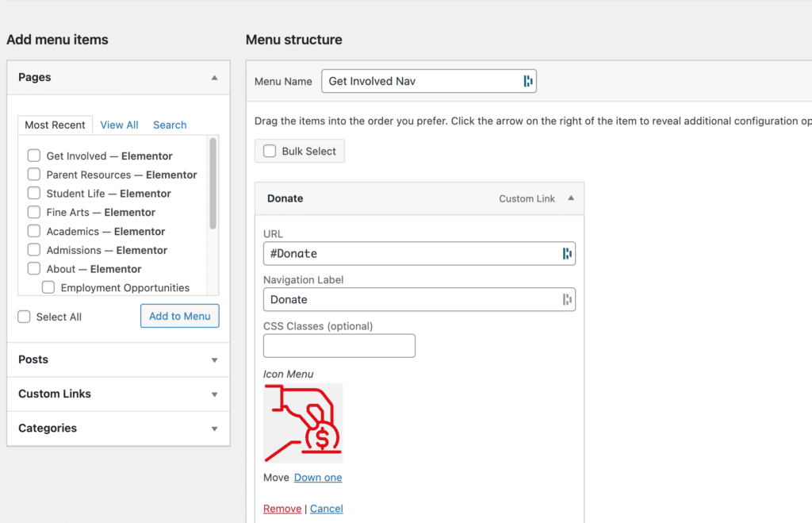Screen dimensions: 812x523
Task: Click the password manager icon in Menu Name field
Action: (528, 81)
